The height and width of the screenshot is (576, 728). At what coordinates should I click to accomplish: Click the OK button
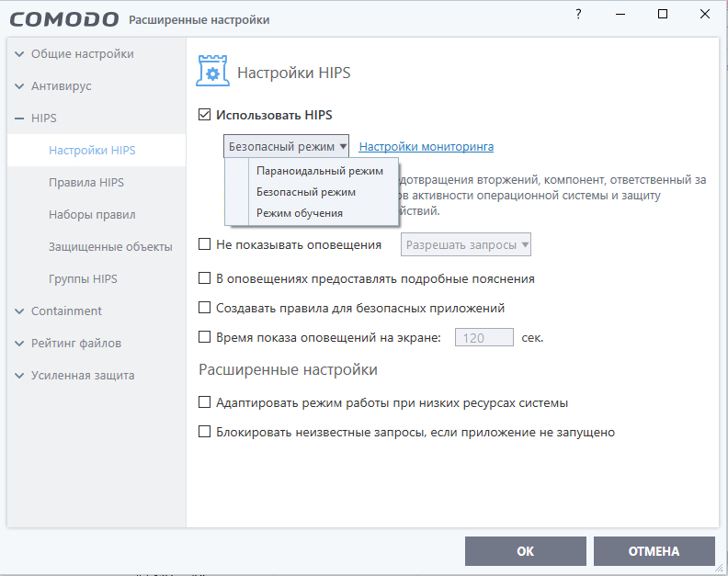pos(526,551)
